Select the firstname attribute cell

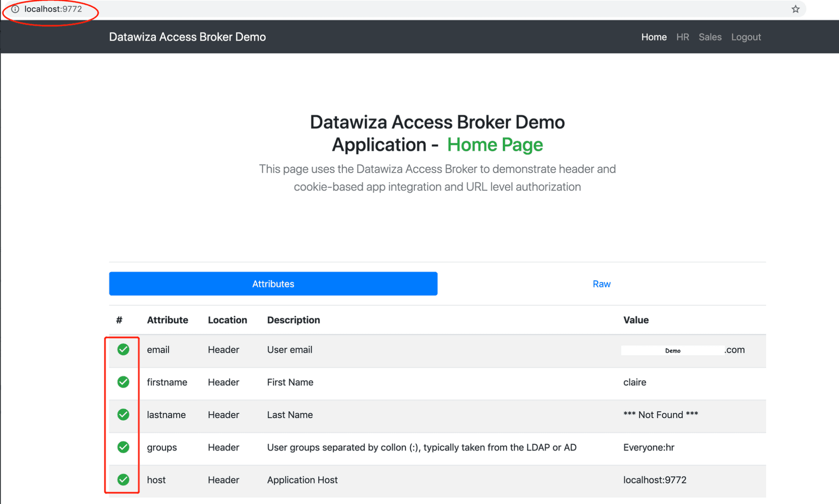[x=167, y=382]
